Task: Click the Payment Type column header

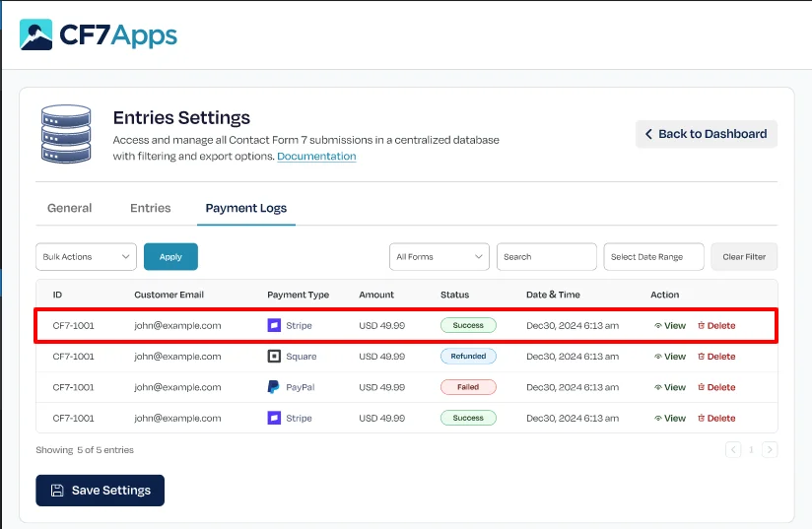Action: tap(298, 295)
